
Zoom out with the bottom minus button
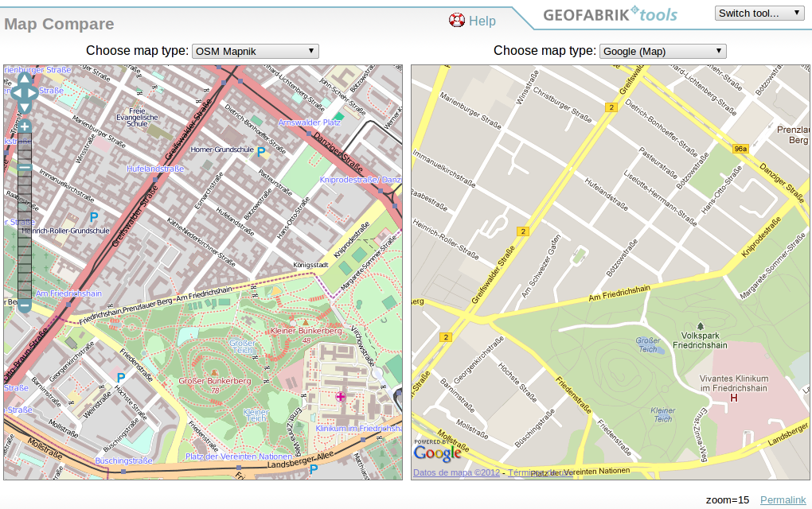point(25,305)
